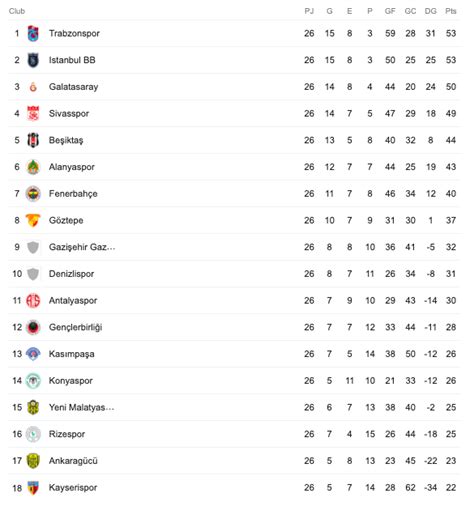Screen dimensions: 474x506
Task: Click the Ankaragücü club crest
Action: pos(33,461)
